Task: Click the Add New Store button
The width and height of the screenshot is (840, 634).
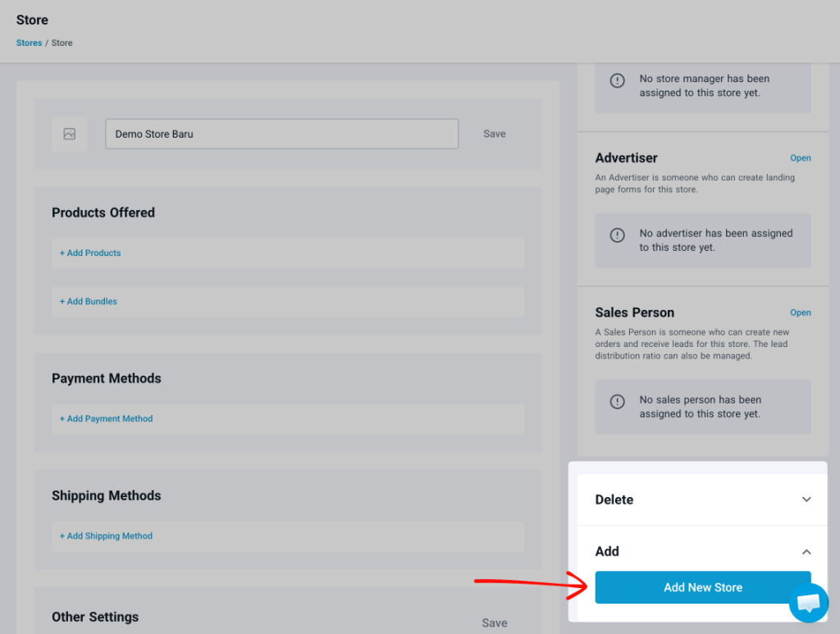Action: pyautogui.click(x=703, y=587)
